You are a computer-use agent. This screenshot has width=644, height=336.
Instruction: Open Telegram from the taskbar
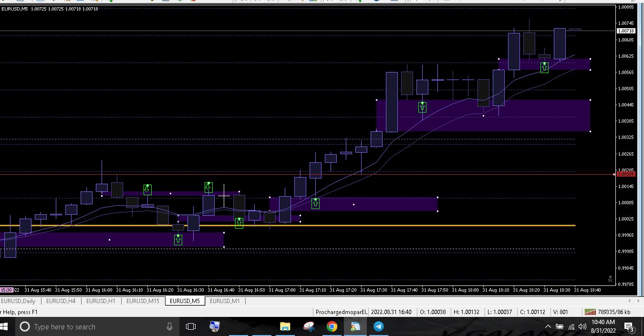click(378, 327)
